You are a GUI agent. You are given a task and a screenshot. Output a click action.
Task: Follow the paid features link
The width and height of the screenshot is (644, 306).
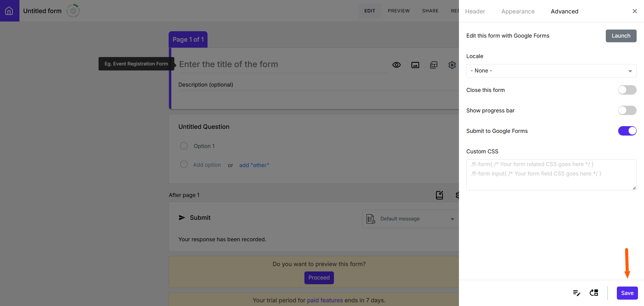click(325, 300)
